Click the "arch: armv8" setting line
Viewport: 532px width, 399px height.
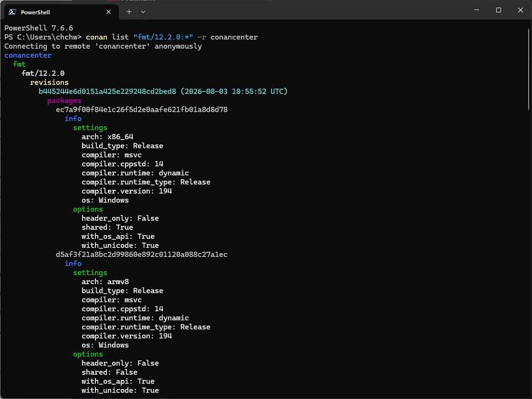point(105,282)
